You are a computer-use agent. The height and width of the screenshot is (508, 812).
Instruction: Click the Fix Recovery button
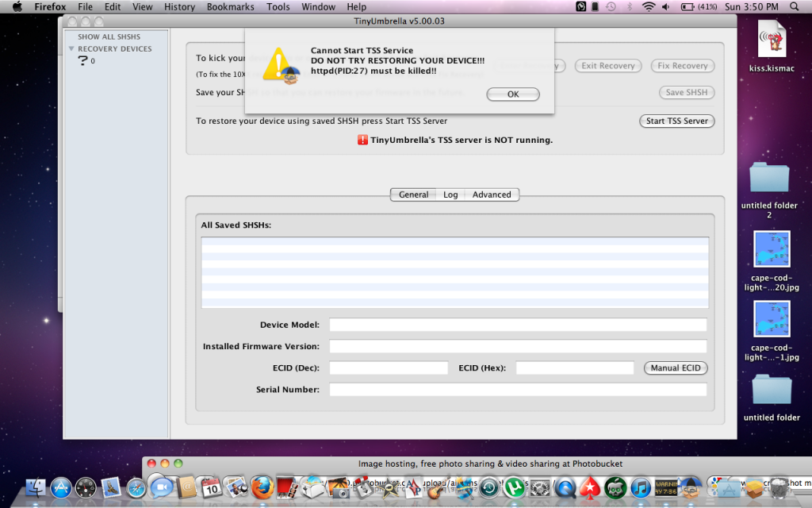683,66
